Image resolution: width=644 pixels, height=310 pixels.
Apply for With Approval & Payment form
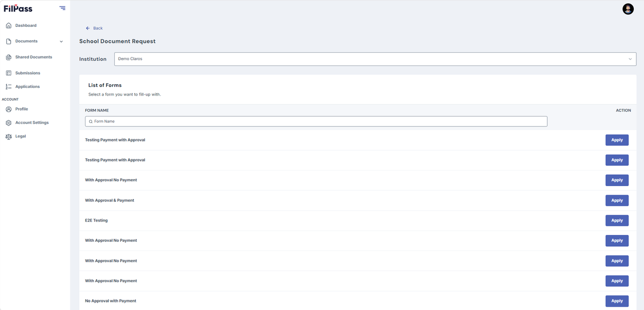tap(617, 201)
